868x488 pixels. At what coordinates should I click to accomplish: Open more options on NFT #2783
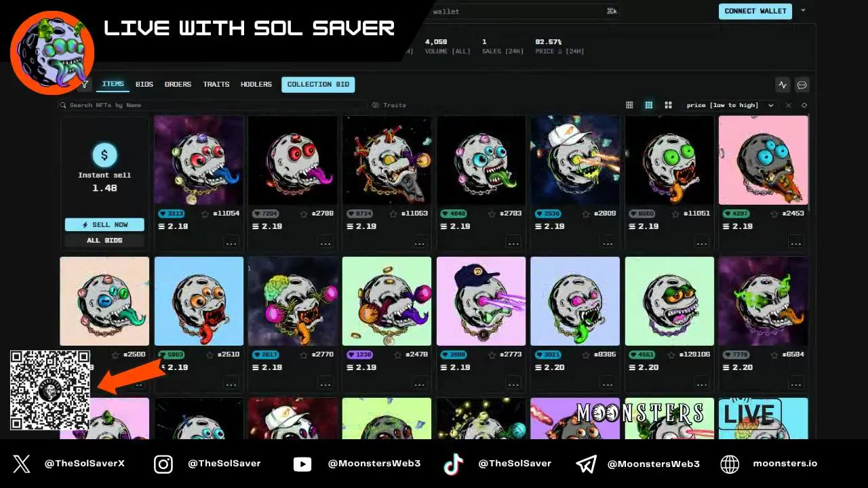pos(514,243)
